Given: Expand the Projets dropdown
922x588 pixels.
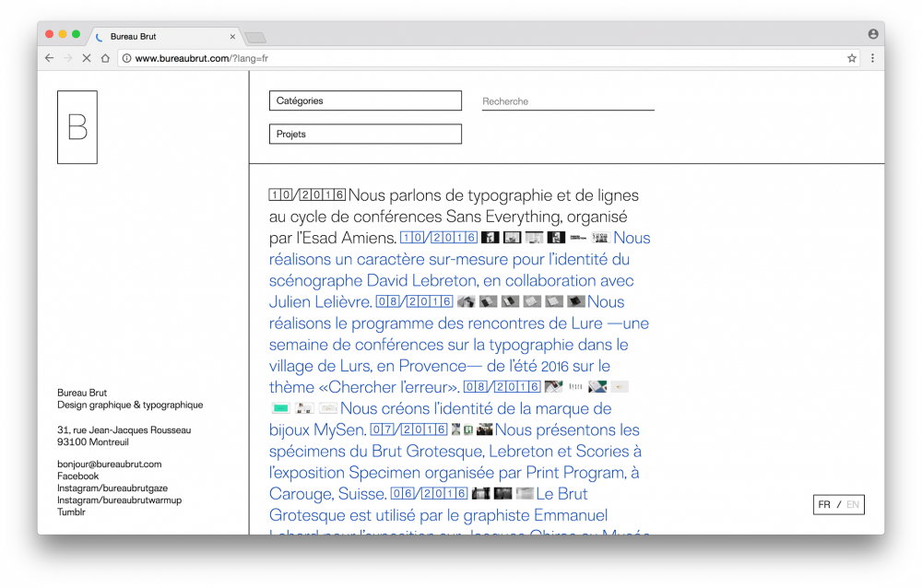Looking at the screenshot, I should click(x=365, y=135).
